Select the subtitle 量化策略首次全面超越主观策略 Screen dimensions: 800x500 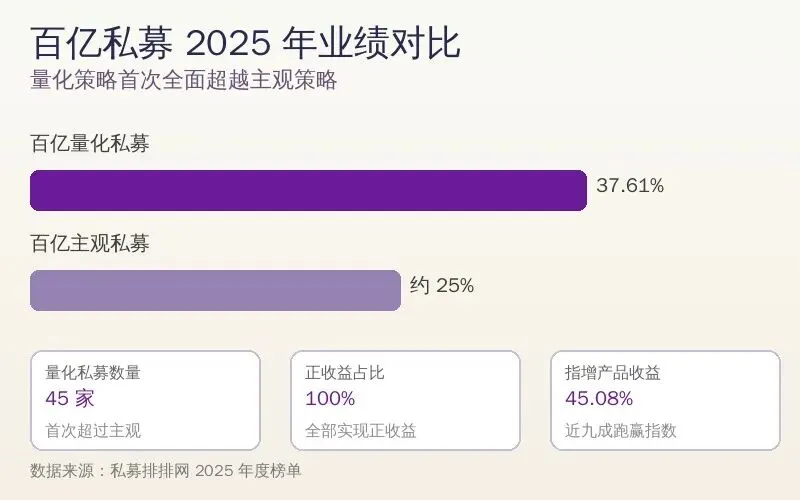184,81
